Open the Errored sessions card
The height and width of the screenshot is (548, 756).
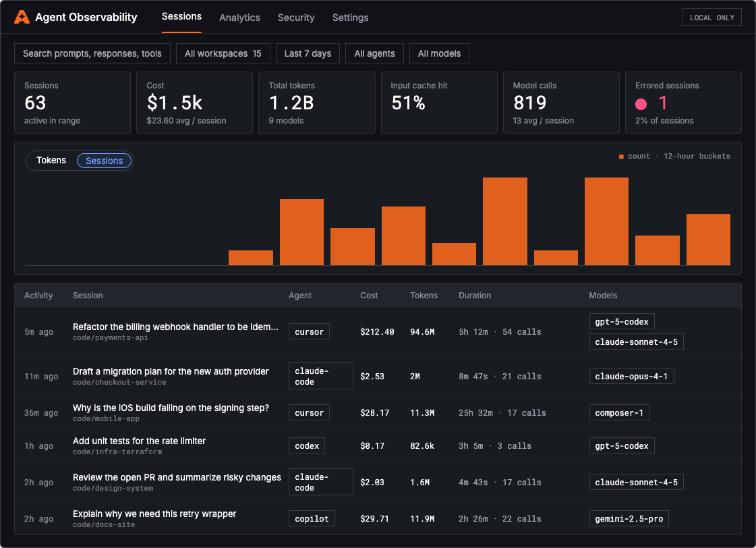[683, 103]
